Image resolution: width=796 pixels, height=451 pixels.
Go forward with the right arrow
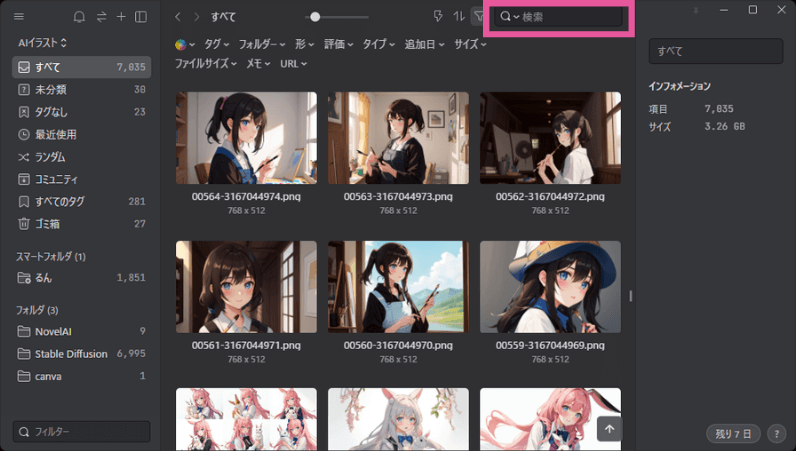tap(196, 17)
